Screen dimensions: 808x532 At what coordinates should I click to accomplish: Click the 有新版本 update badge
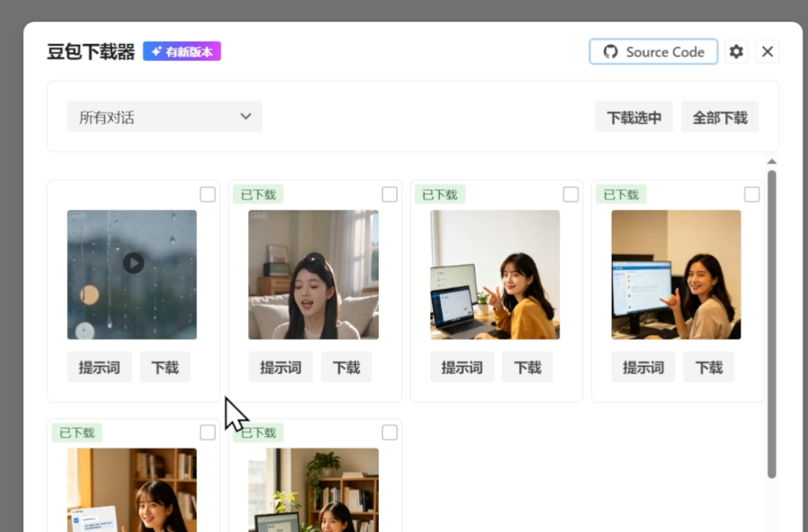[182, 52]
